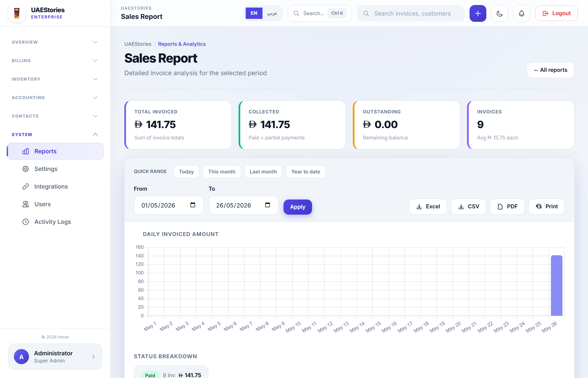The height and width of the screenshot is (378, 588).
Task: Click the Total Invoiced summary card
Action: coord(178,125)
